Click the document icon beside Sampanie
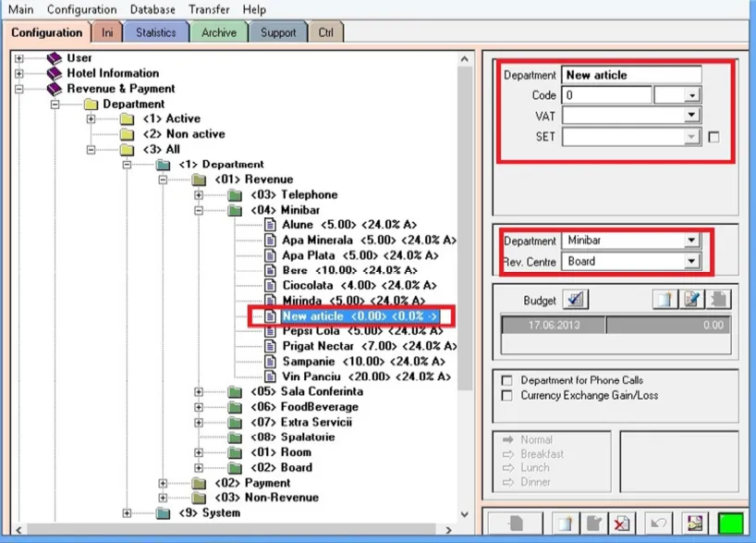The image size is (756, 543). [271, 362]
